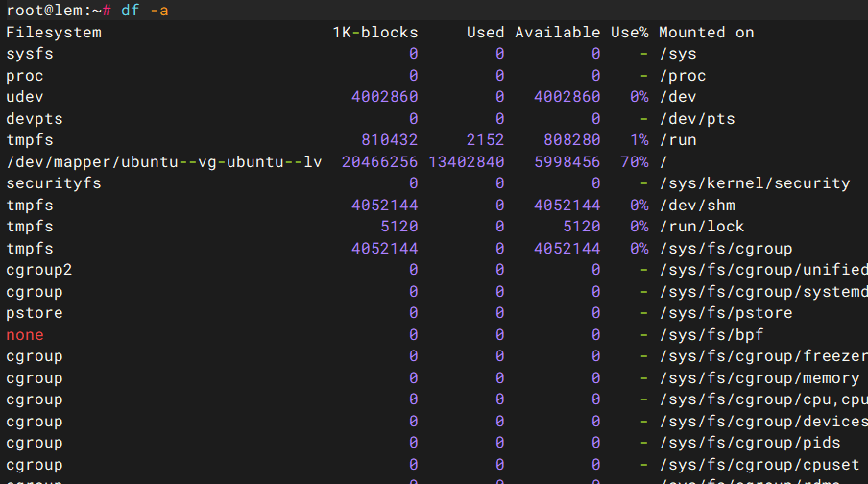Click the /dev/mapper/ubuntu--vg-ubuntu--lv device name
Screen dimensions: 868x484
coord(164,161)
